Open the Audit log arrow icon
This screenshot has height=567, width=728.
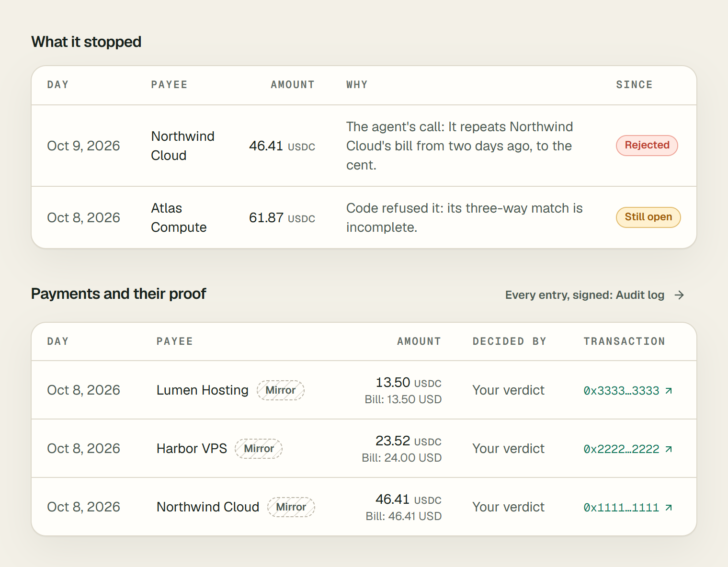[679, 295]
